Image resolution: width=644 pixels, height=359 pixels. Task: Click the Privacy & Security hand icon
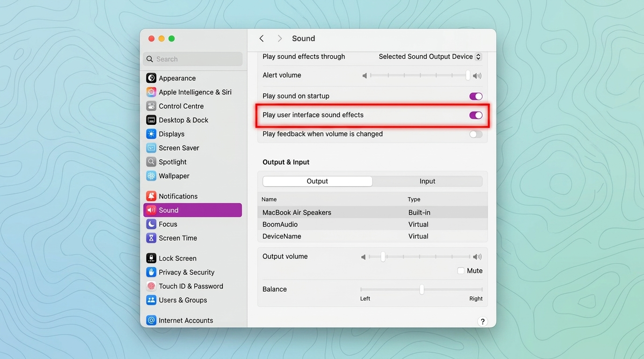(151, 272)
